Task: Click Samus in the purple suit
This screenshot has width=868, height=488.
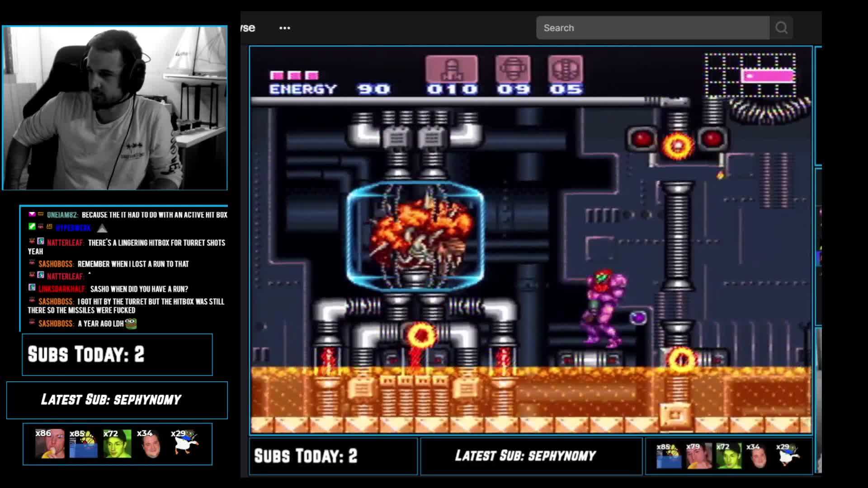Action: (x=605, y=308)
